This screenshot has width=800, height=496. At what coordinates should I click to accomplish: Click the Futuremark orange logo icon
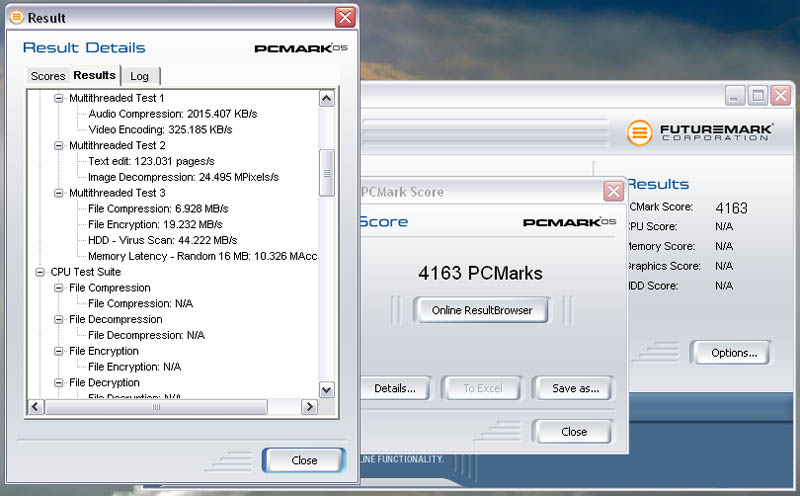pos(640,133)
